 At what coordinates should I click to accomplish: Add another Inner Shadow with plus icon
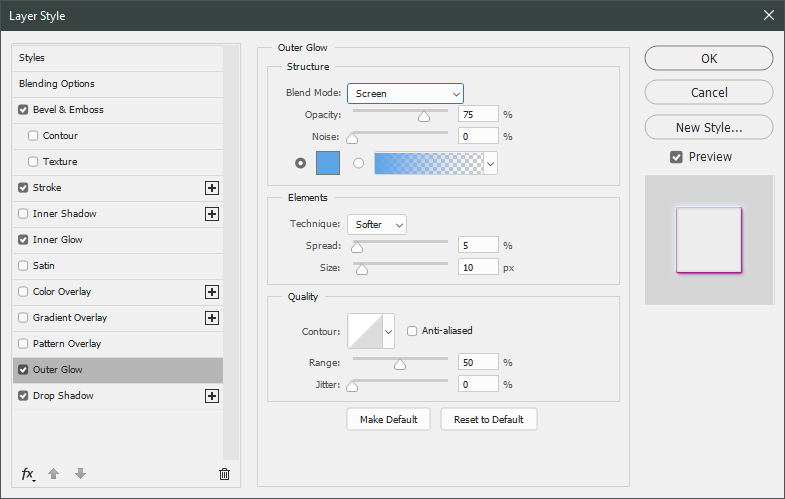211,214
